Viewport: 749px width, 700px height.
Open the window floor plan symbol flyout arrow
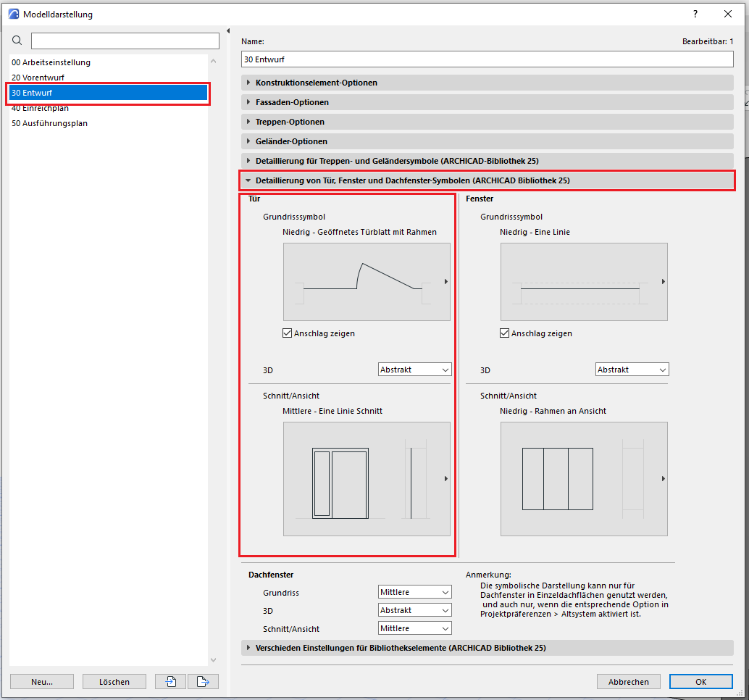664,281
